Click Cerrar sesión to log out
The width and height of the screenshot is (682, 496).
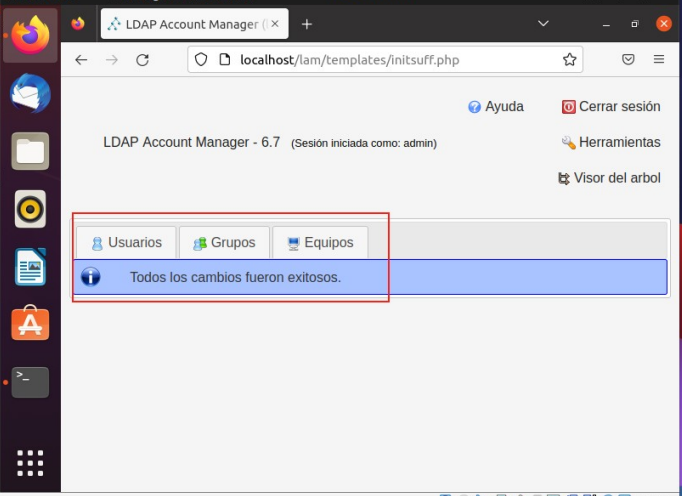[619, 107]
